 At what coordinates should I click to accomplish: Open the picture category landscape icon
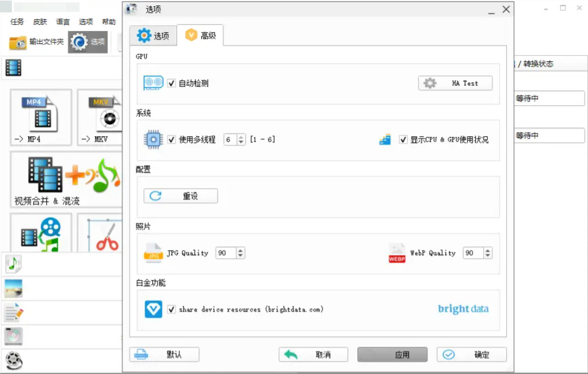[x=14, y=288]
